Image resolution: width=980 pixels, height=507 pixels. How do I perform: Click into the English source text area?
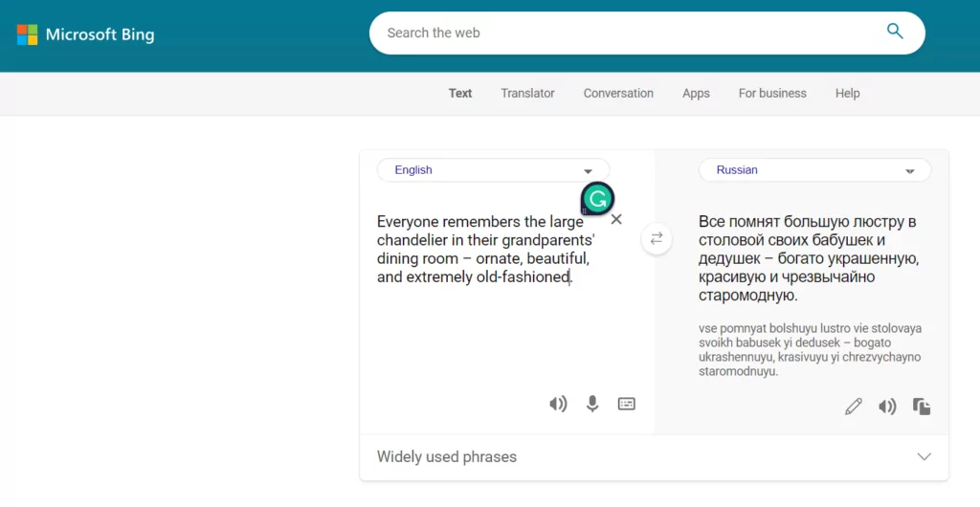point(486,249)
